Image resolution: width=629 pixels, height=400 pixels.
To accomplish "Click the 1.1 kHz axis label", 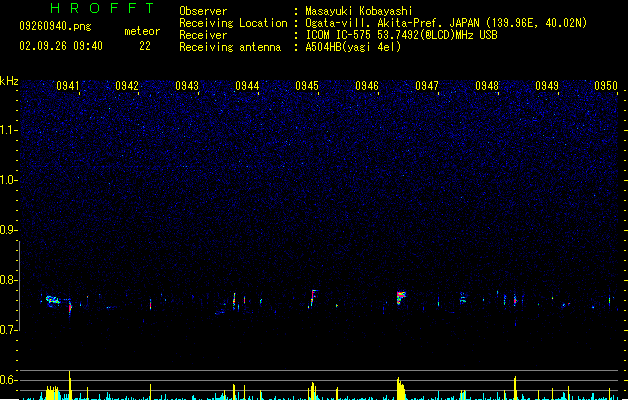I will coord(8,130).
